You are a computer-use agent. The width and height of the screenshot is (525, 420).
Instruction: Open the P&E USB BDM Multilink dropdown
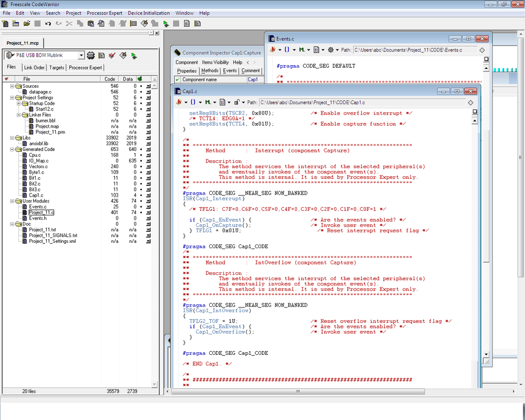[81, 55]
